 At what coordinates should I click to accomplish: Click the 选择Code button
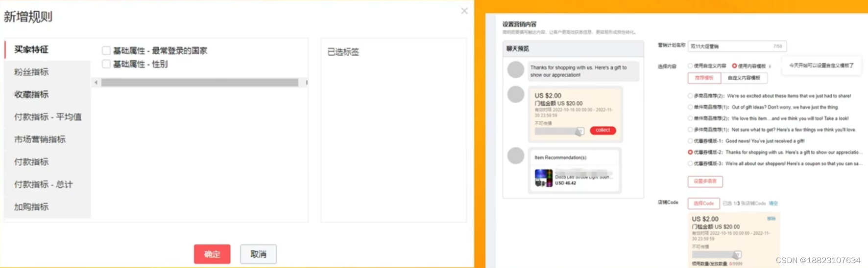pos(703,203)
